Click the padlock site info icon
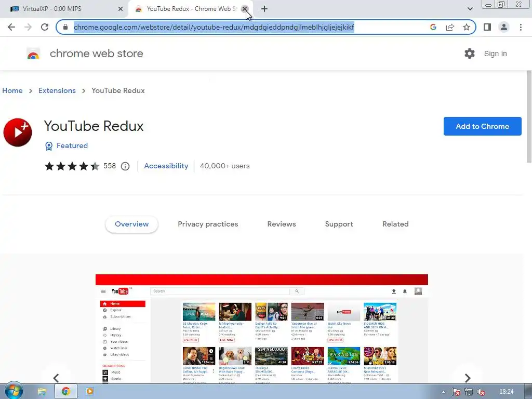Viewport: 532px width, 399px height. 65,27
